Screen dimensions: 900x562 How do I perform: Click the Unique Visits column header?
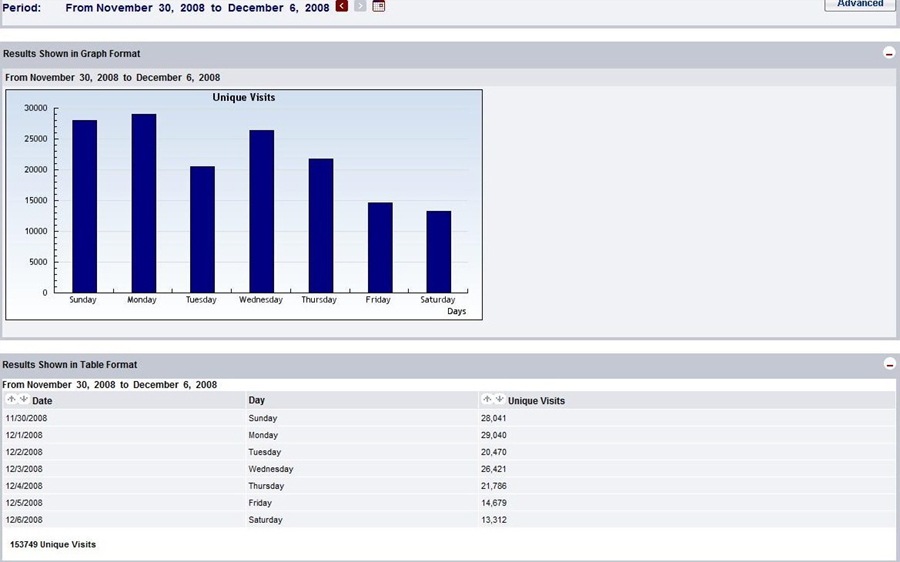536,401
